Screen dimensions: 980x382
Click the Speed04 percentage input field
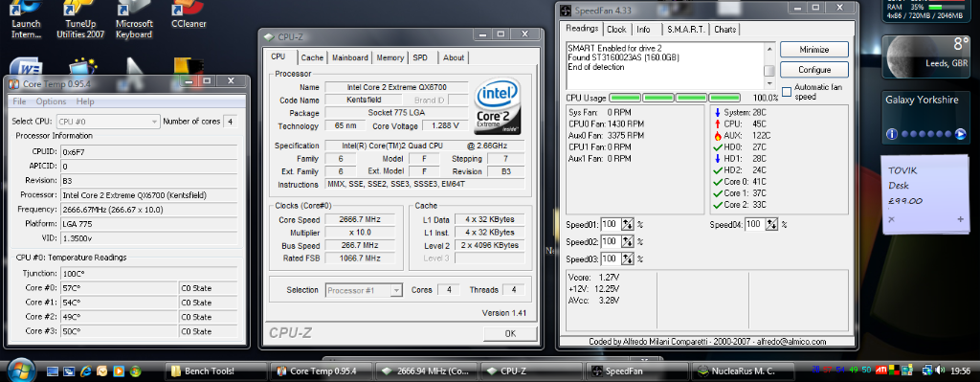(x=754, y=224)
